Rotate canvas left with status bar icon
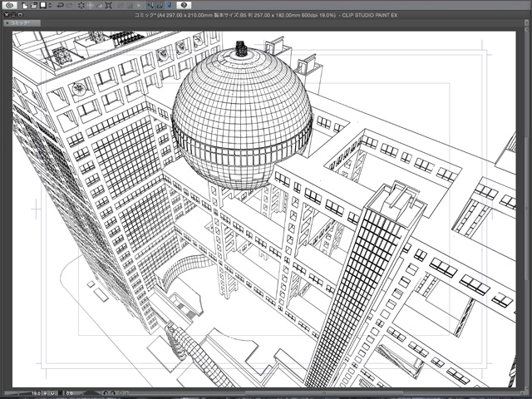The image size is (532, 399). pyautogui.click(x=106, y=393)
